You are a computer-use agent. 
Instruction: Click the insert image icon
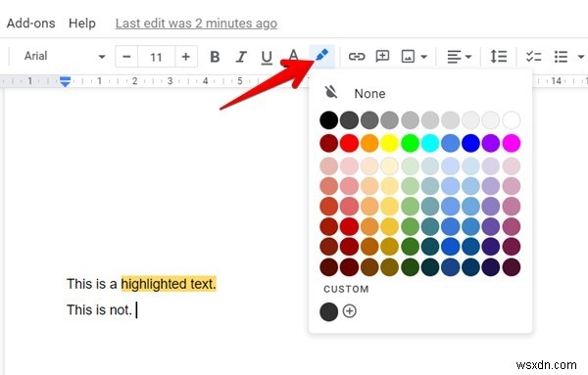point(408,57)
